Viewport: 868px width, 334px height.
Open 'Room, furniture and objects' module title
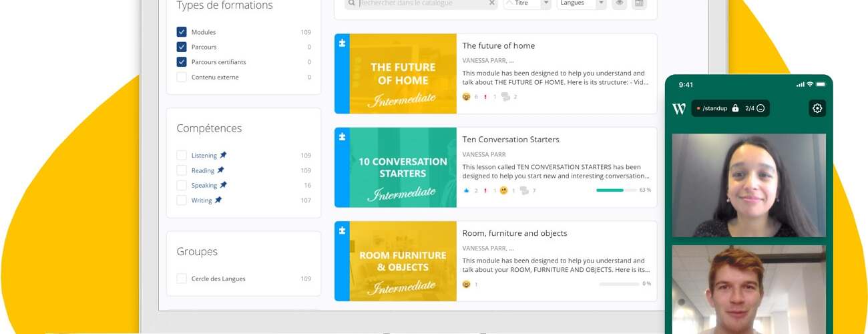(x=515, y=233)
